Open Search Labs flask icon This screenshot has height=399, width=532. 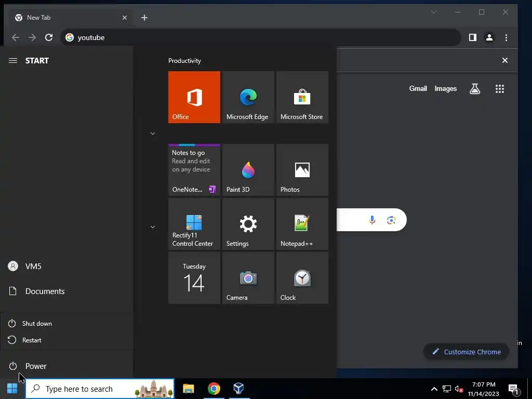(x=475, y=89)
